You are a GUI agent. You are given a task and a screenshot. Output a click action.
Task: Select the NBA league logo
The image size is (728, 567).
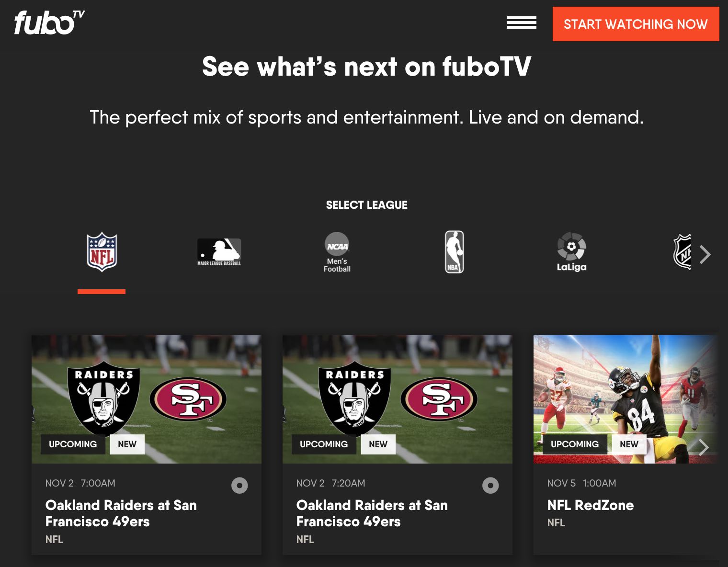pyautogui.click(x=454, y=252)
